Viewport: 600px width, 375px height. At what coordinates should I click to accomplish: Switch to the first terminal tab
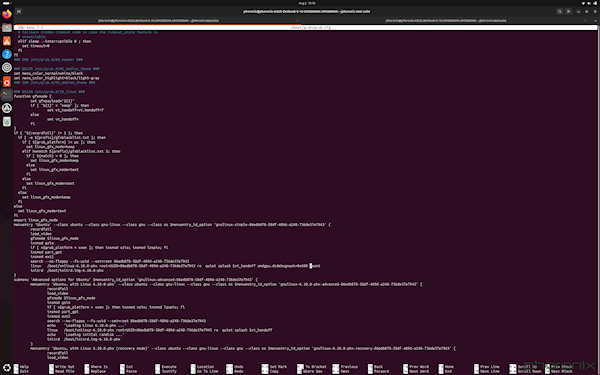158,21
